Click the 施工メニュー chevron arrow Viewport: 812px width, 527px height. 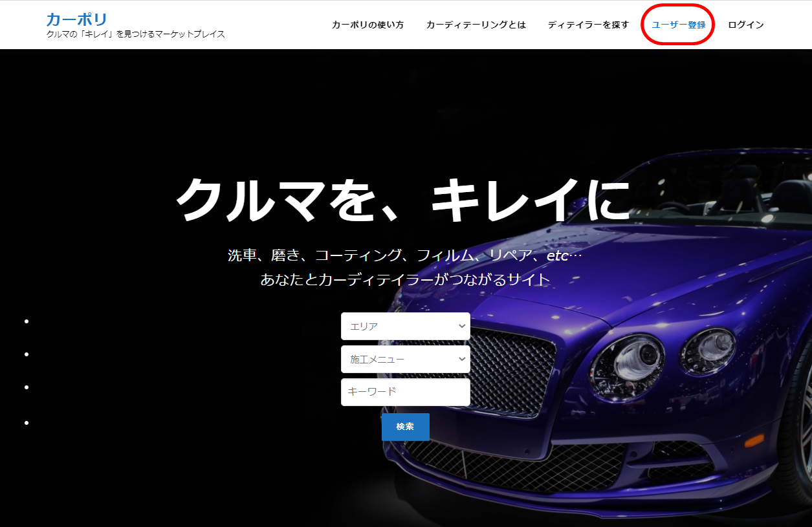point(461,359)
